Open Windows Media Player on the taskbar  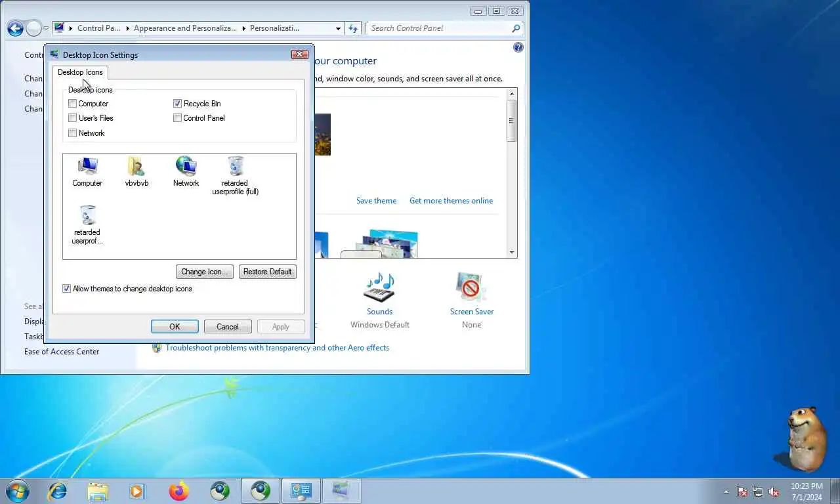pyautogui.click(x=137, y=491)
